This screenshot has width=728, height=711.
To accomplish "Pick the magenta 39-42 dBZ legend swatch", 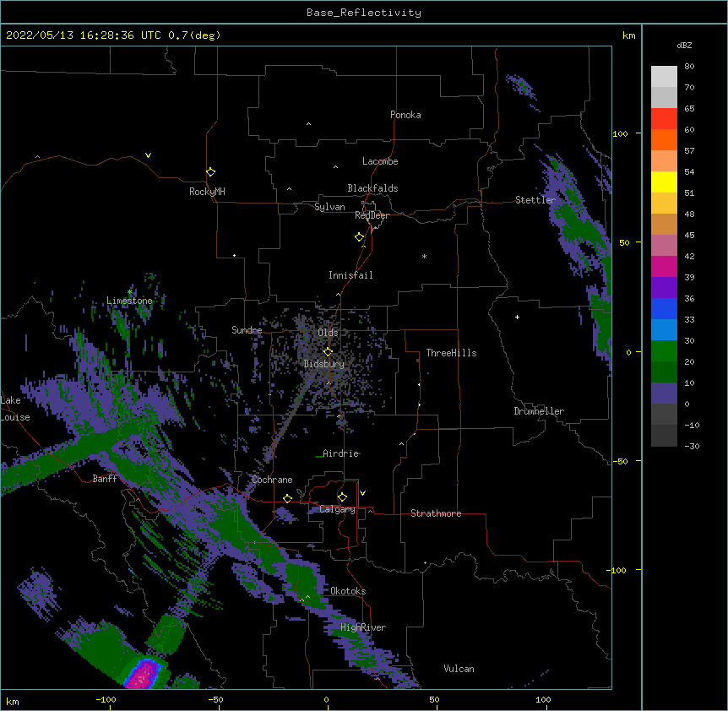I will [x=664, y=266].
